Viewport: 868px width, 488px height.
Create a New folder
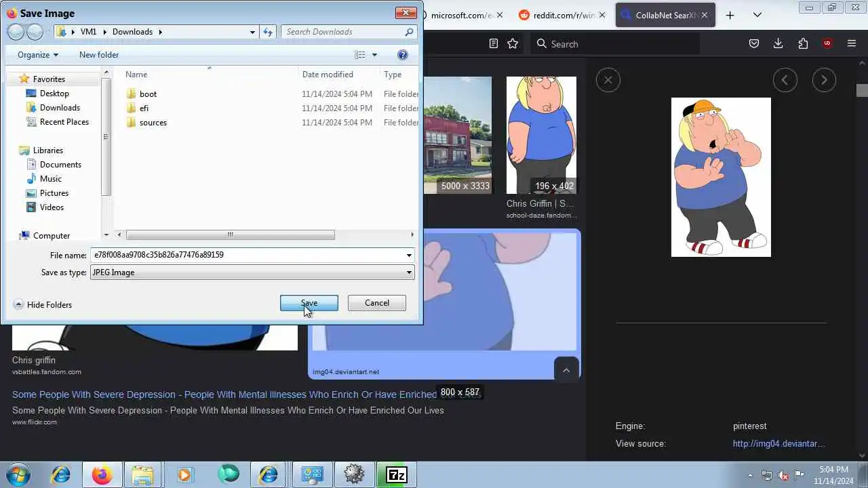pyautogui.click(x=99, y=55)
